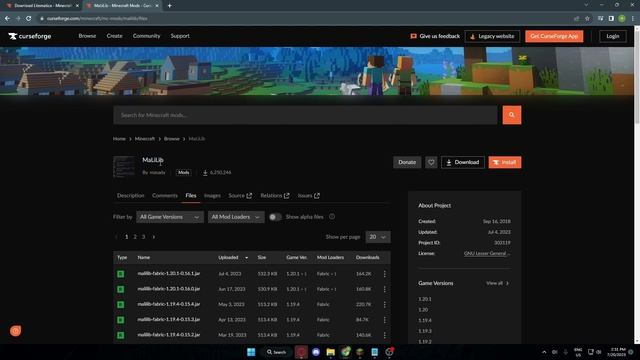Open GNU Lesser General license link
The width and height of the screenshot is (640, 360).
[x=487, y=253]
